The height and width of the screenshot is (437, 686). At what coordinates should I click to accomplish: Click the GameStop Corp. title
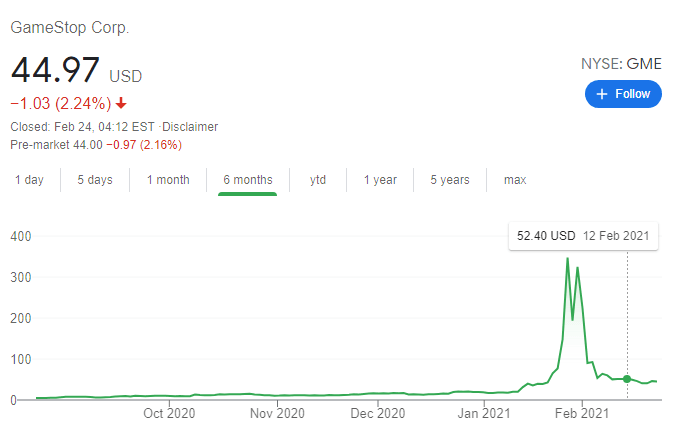point(69,27)
